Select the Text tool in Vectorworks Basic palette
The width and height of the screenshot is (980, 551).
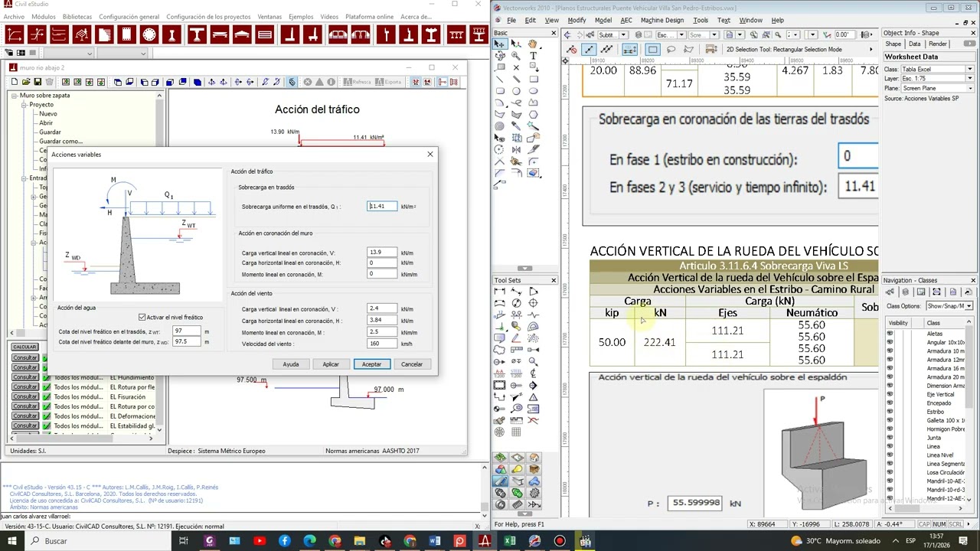click(533, 56)
